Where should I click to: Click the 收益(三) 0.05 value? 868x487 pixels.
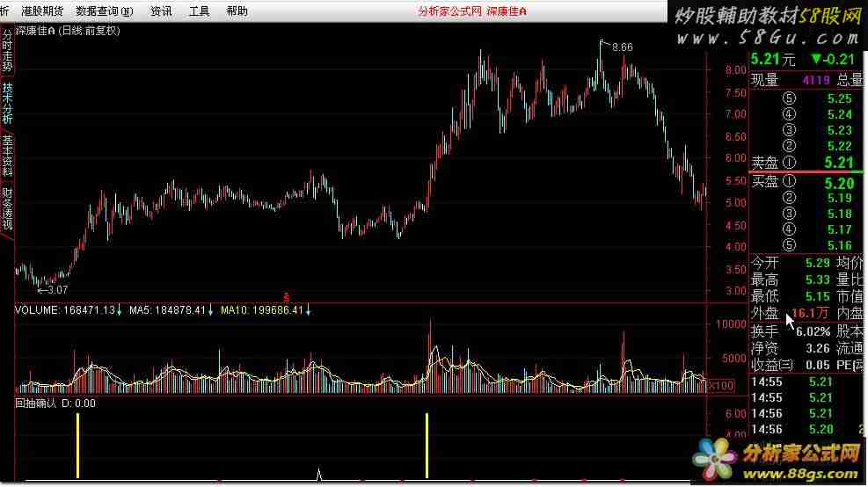818,366
